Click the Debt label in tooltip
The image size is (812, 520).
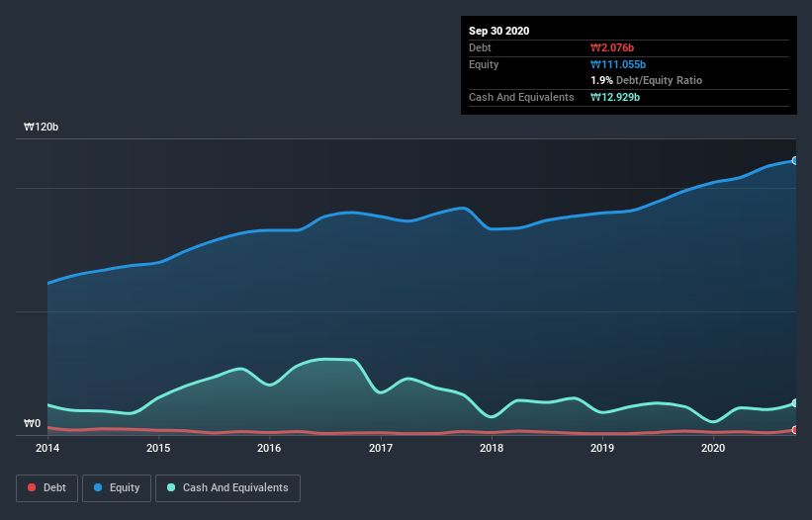click(x=480, y=48)
